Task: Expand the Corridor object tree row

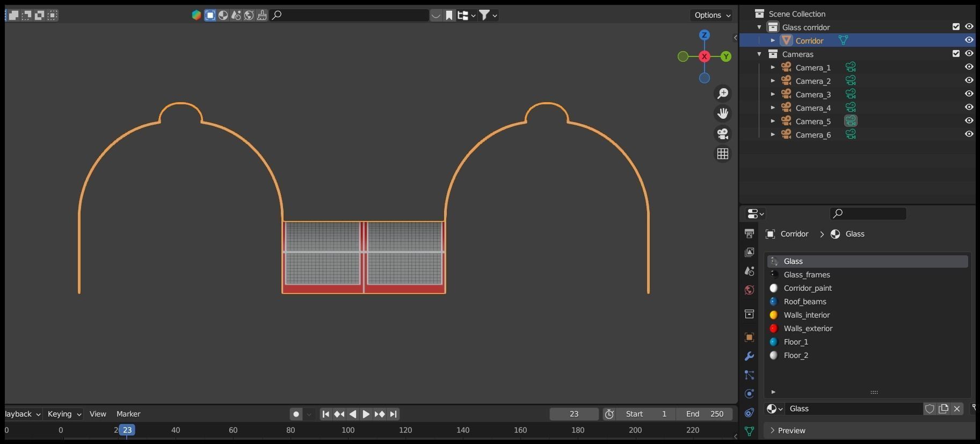Action: pos(773,40)
